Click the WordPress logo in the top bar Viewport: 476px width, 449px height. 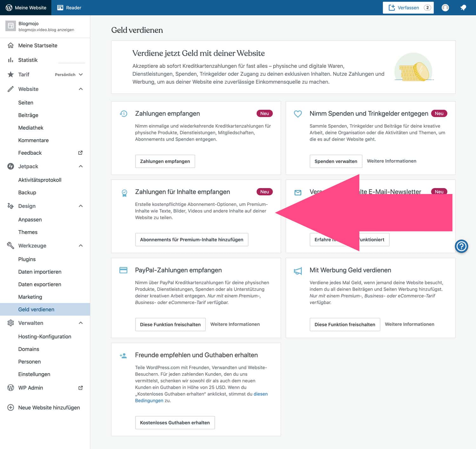(9, 7)
